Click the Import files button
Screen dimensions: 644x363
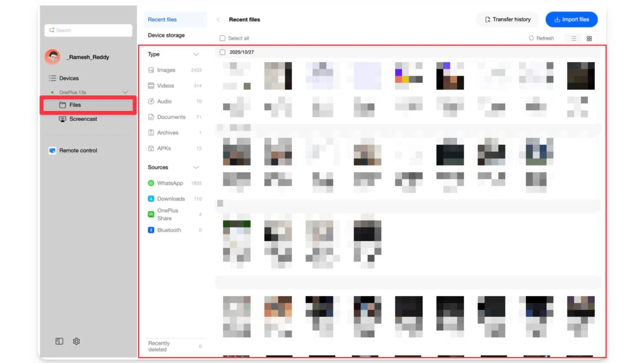click(571, 19)
